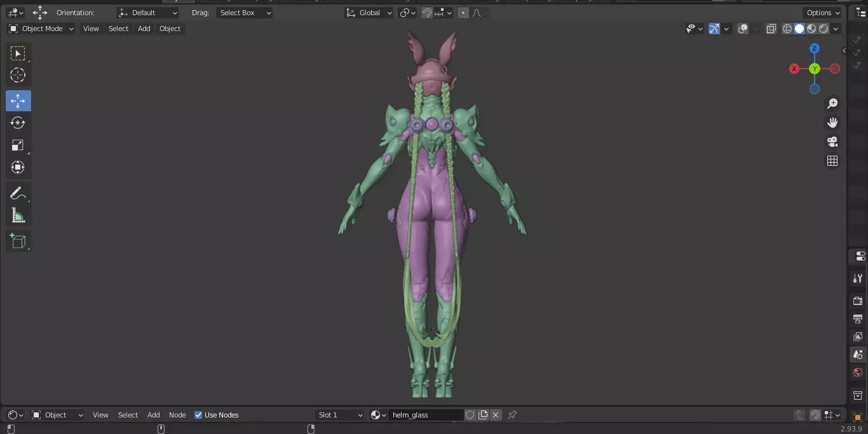Screen dimensions: 868x434
Task: Click the helm_glass material name field
Action: coord(426,415)
